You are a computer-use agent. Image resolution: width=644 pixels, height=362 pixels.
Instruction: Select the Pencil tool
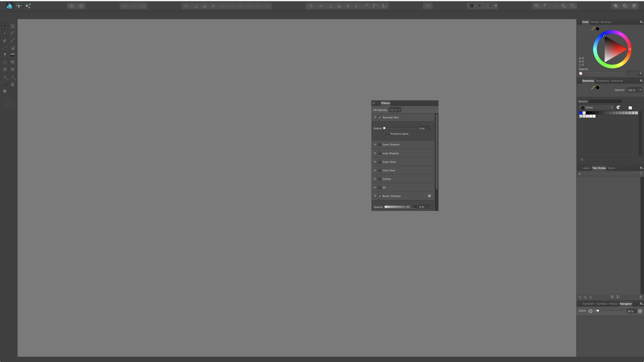click(13, 40)
